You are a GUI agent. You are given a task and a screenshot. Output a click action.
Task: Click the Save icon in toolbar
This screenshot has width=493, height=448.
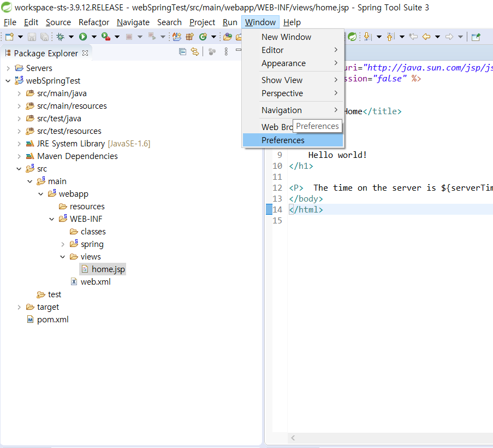(32, 37)
